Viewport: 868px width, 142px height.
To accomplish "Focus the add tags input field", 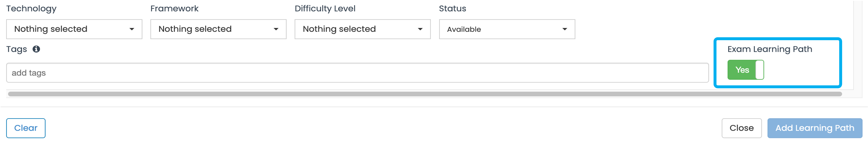I will [x=358, y=73].
